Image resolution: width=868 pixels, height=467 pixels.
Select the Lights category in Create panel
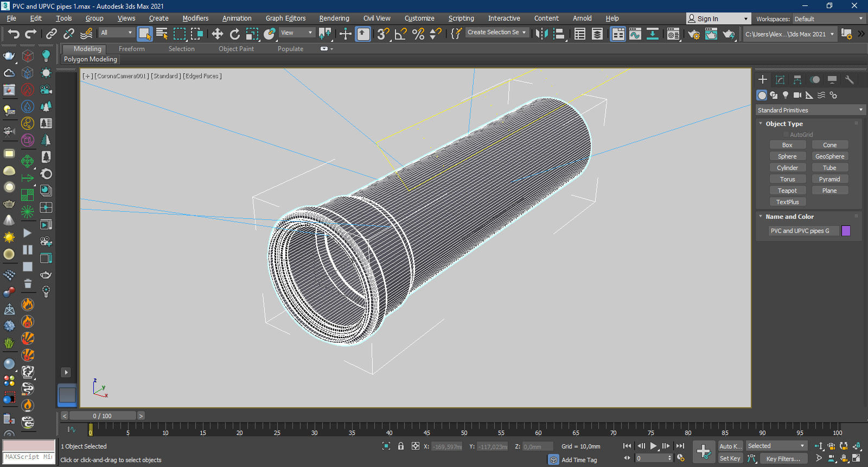point(786,95)
